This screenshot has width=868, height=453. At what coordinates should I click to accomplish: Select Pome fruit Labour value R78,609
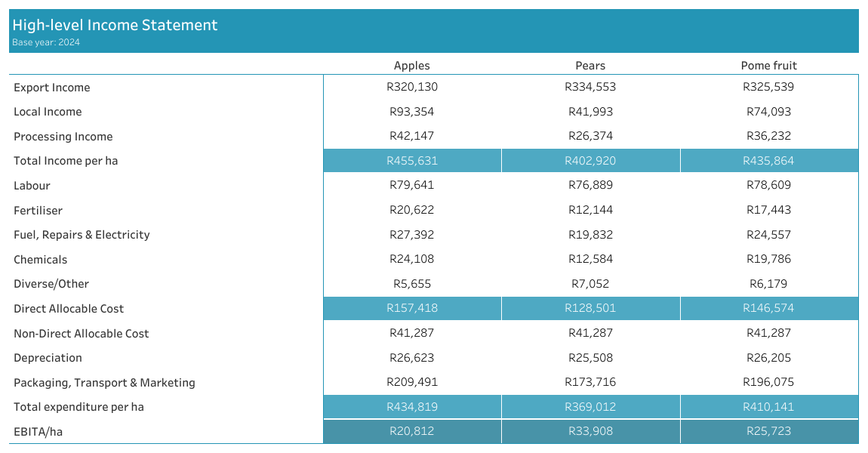[x=768, y=185]
